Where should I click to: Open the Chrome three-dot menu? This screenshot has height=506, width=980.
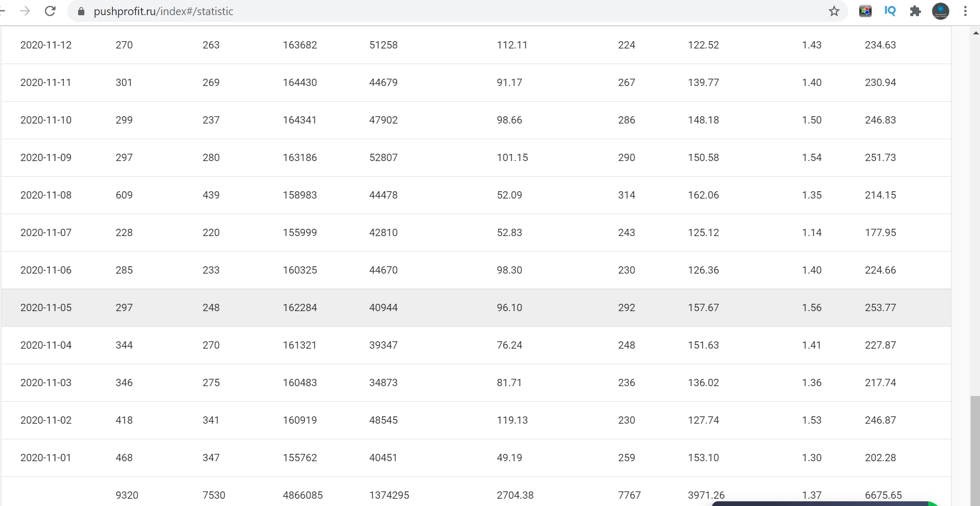(965, 11)
